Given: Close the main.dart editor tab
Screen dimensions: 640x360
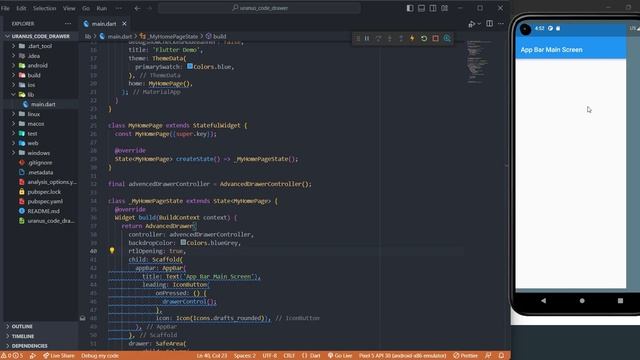Looking at the screenshot, I should pyautogui.click(x=124, y=24).
